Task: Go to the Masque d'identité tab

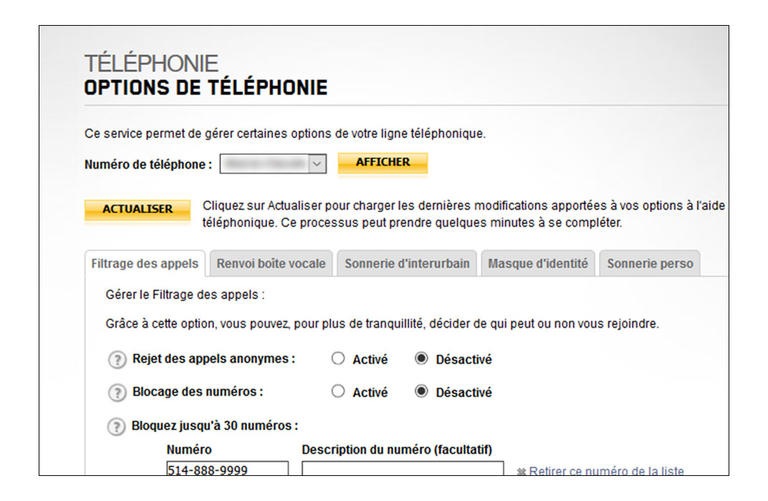Action: pyautogui.click(x=539, y=263)
